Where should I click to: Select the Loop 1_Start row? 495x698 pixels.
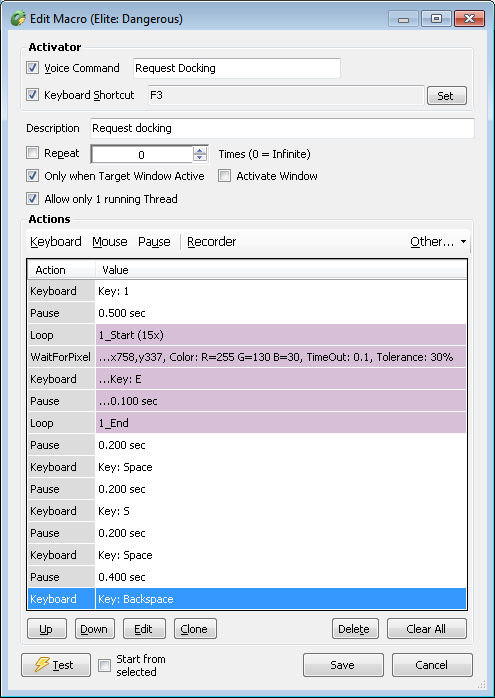click(247, 335)
